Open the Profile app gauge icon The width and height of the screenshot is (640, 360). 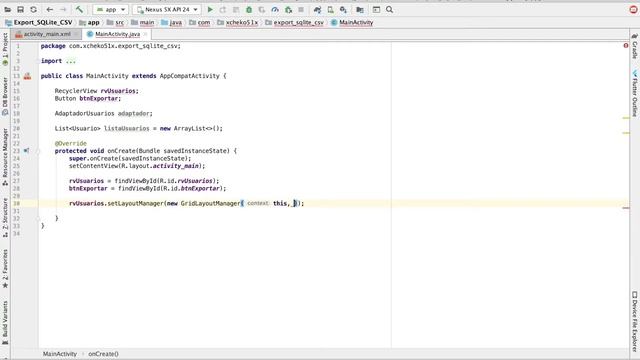[x=275, y=9]
